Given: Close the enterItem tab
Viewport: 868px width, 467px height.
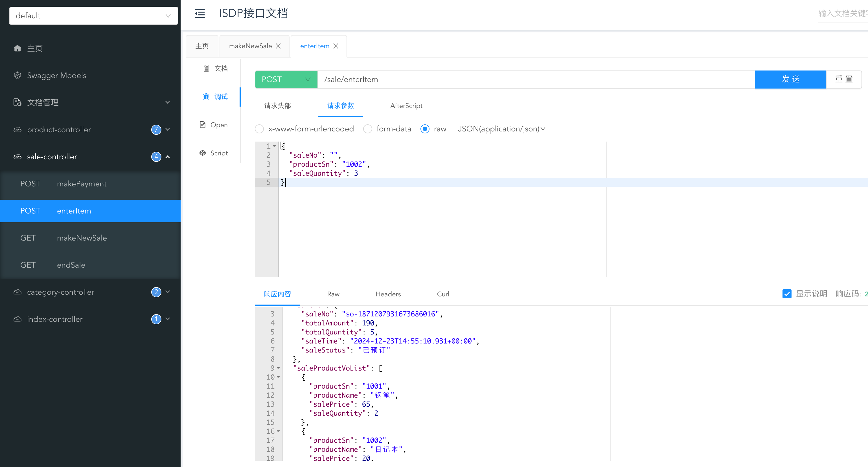Looking at the screenshot, I should pyautogui.click(x=336, y=46).
